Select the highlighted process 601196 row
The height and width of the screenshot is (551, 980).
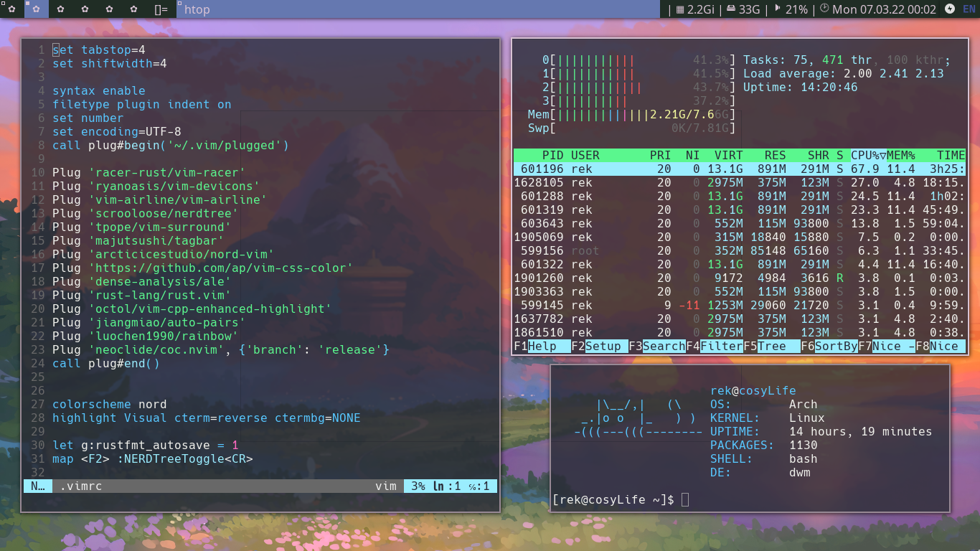[740, 169]
